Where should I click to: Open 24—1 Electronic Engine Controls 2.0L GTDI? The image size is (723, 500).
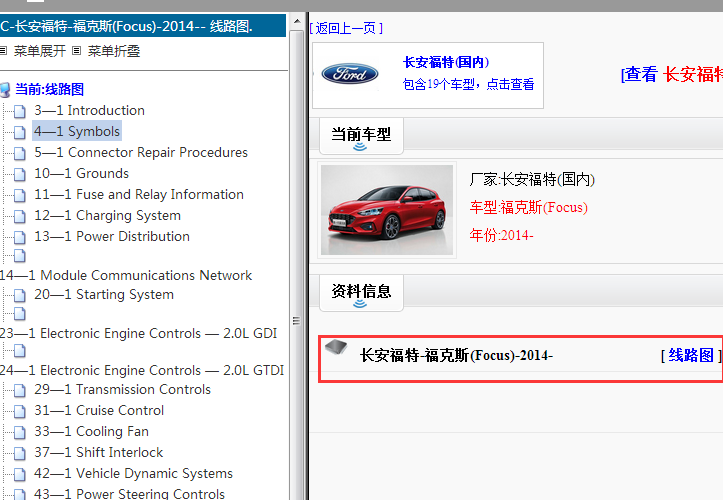(142, 370)
